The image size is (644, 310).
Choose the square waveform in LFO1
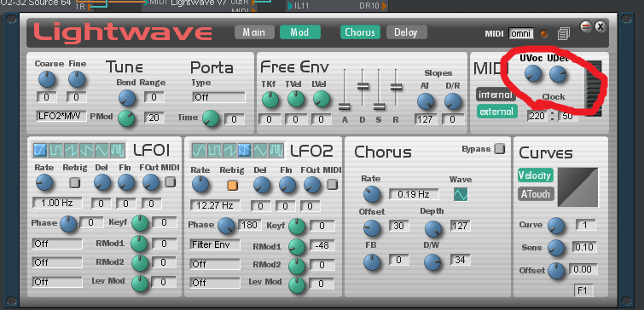[x=56, y=151]
